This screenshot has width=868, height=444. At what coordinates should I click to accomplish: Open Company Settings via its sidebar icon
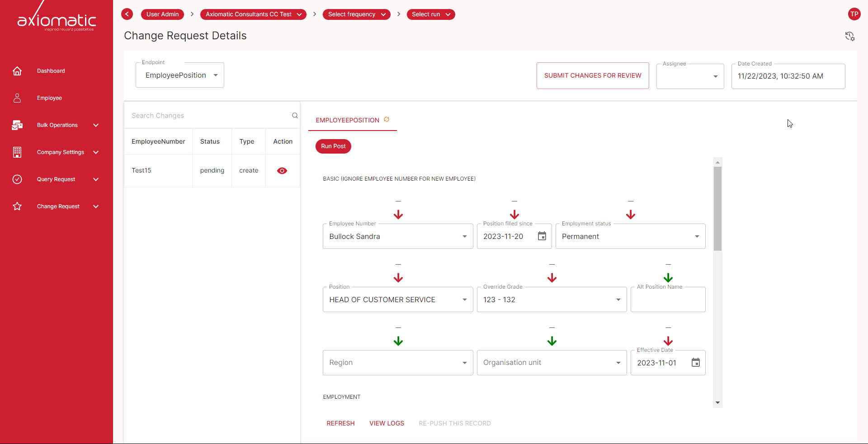(x=17, y=152)
